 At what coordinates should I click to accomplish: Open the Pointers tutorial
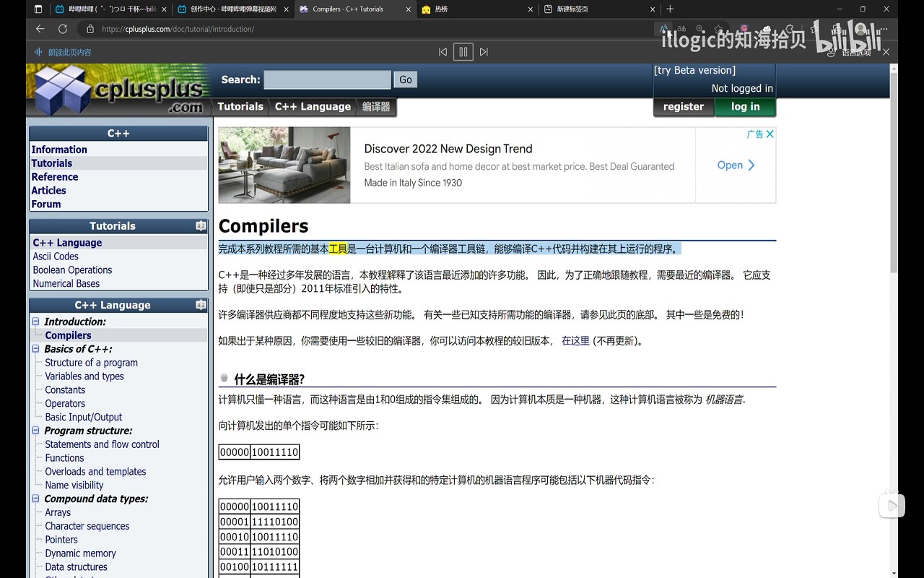point(61,540)
